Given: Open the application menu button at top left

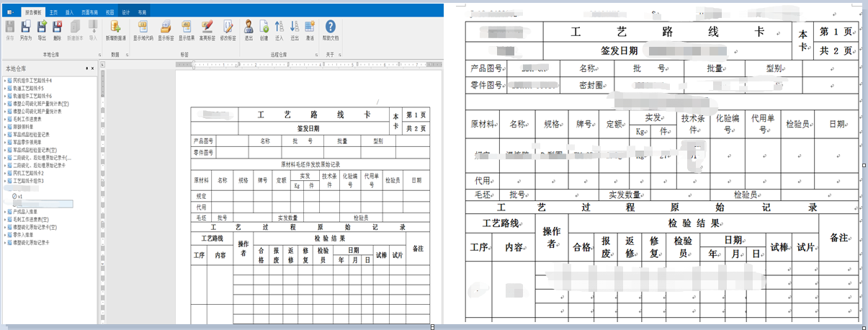Looking at the screenshot, I should pos(10,12).
